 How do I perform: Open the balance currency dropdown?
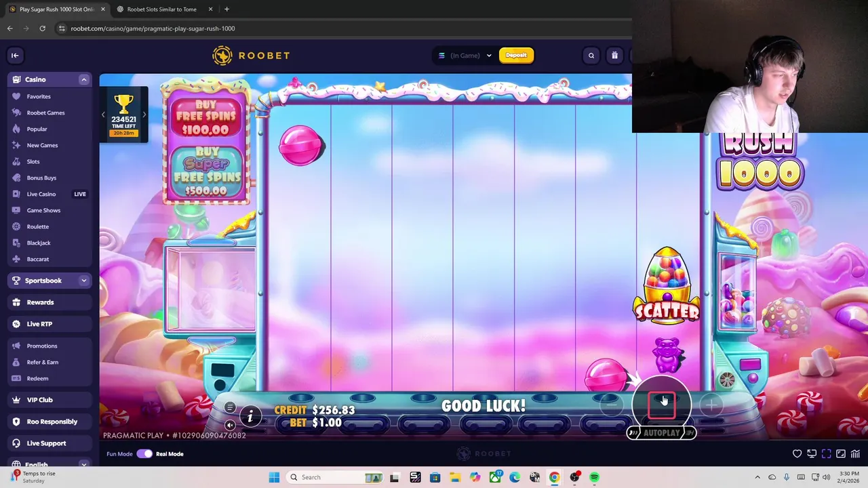pos(465,56)
